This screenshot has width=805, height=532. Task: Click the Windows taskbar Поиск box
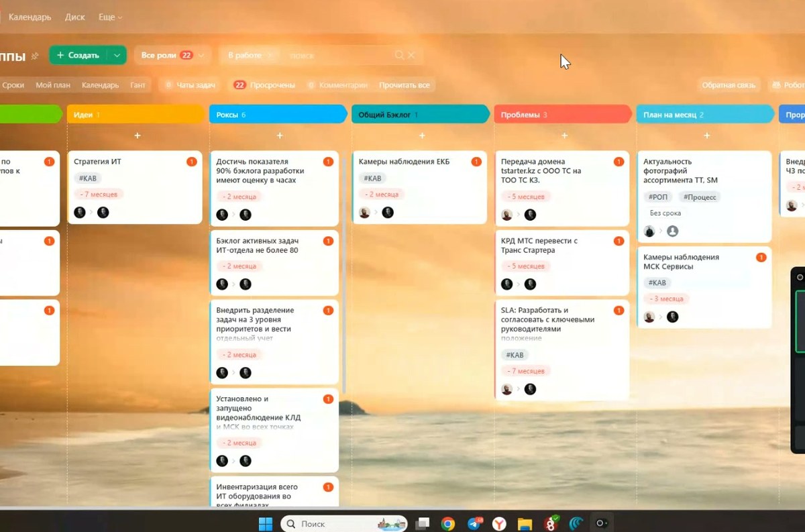click(x=343, y=523)
